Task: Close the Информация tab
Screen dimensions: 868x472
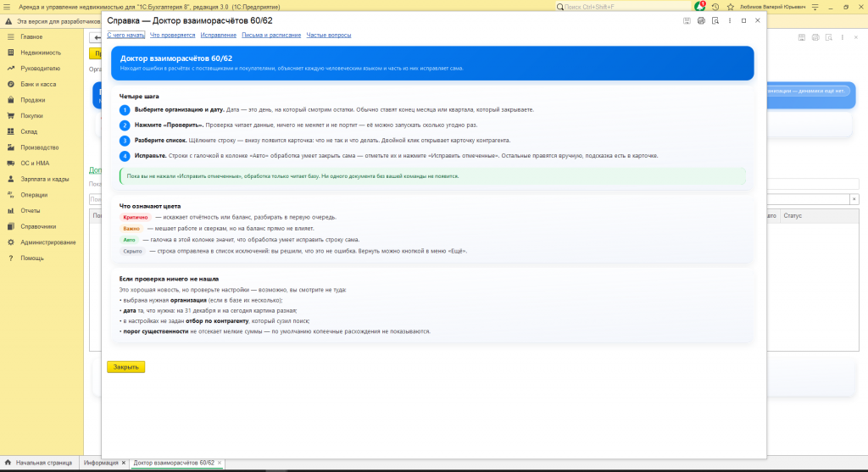Action: click(124, 463)
